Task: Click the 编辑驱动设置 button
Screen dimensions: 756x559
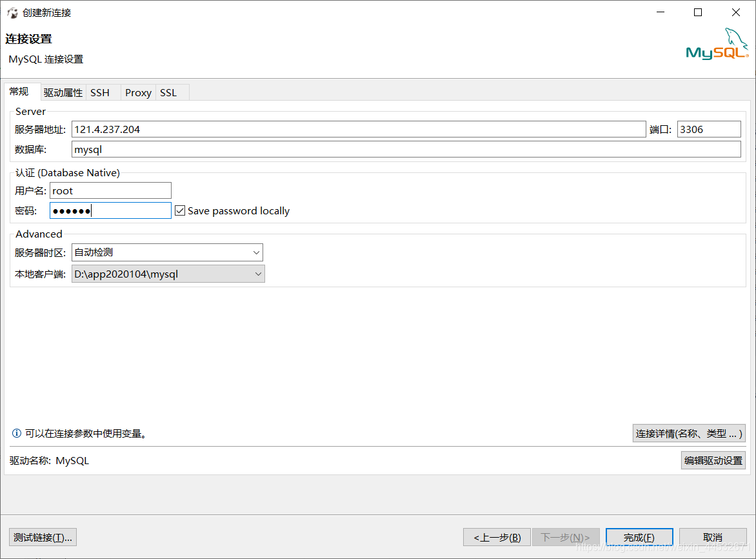Action: click(x=713, y=460)
